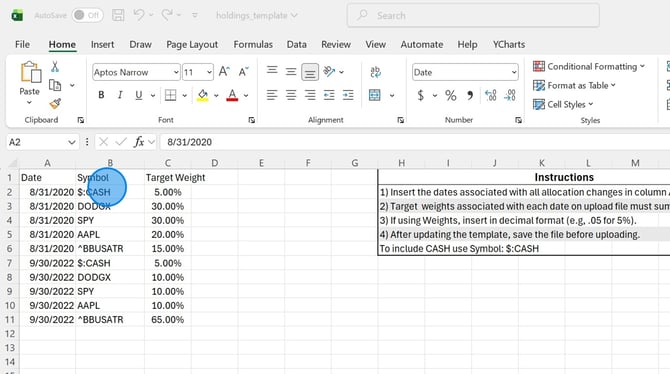The width and height of the screenshot is (670, 374).
Task: Apply Comma Style format
Action: 470,95
